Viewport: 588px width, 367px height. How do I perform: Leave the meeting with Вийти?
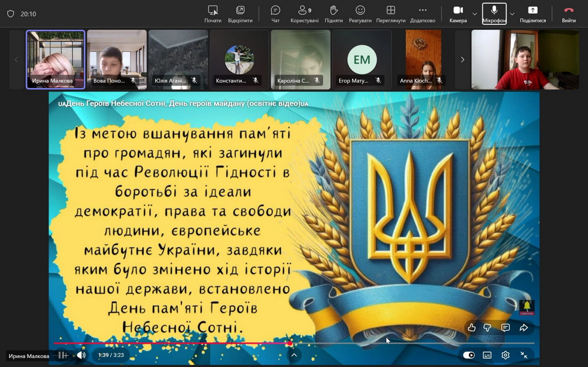point(569,14)
